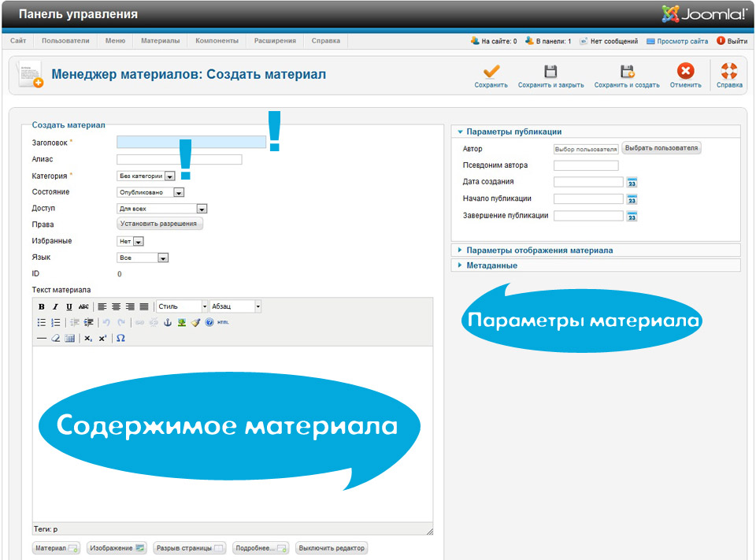756x560 pixels.
Task: Toggle the unordered bullet list
Action: pyautogui.click(x=43, y=322)
